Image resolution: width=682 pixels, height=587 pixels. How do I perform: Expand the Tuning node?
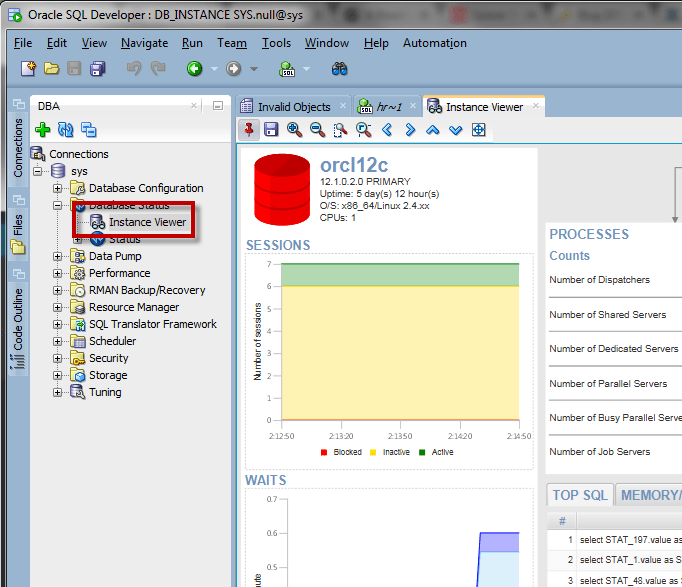click(57, 392)
